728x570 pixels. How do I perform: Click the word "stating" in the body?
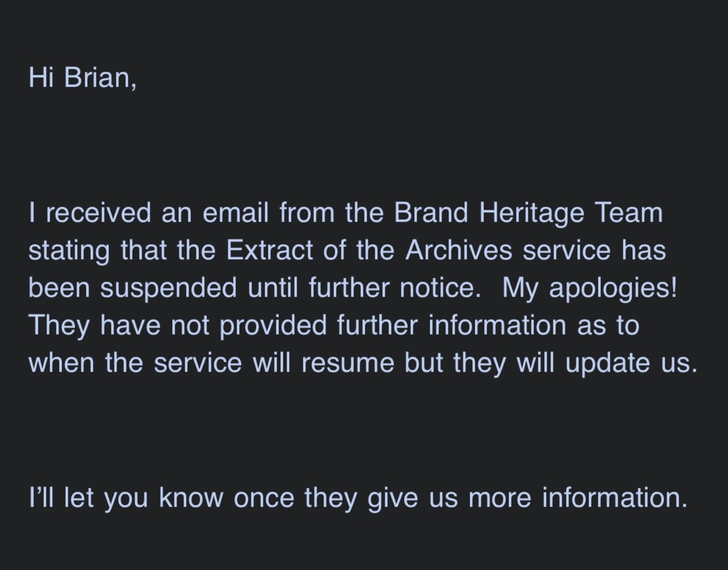point(69,251)
